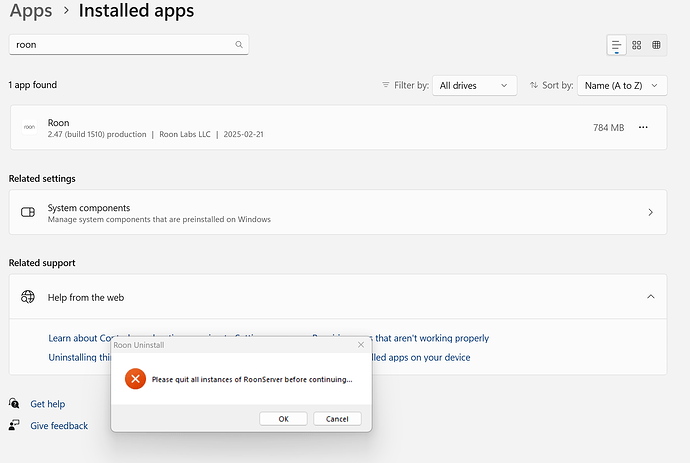The height and width of the screenshot is (463, 690).
Task: Click the 'Related support' heading
Action: click(x=42, y=263)
